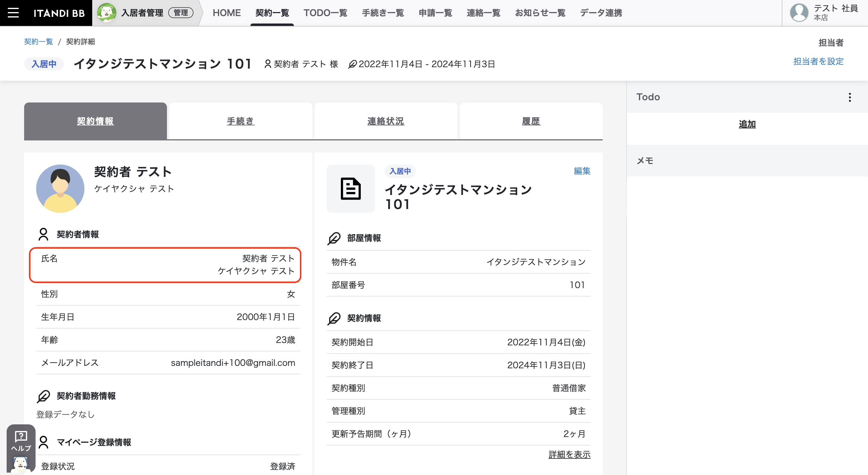Click the document icon for イタンジテストマンション 101

[x=351, y=189]
